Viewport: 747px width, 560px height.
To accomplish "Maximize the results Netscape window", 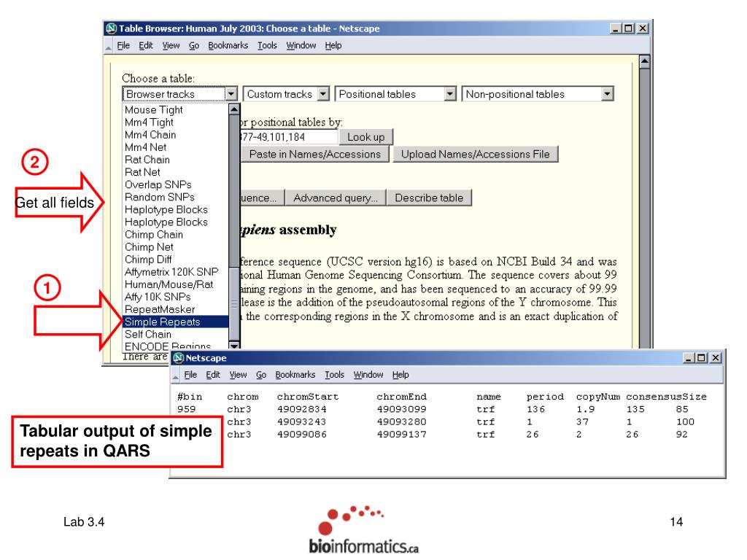I will [x=702, y=357].
